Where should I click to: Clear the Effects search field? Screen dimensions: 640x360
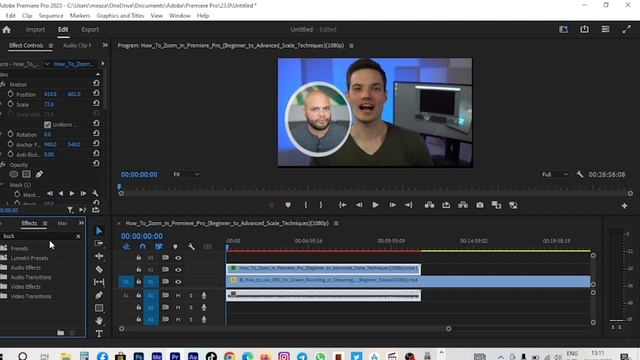(x=78, y=236)
